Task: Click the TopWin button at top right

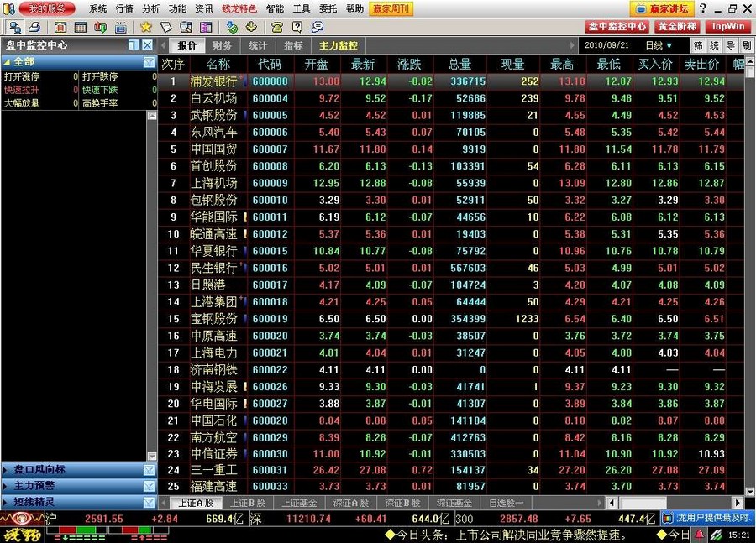Action: tap(727, 26)
